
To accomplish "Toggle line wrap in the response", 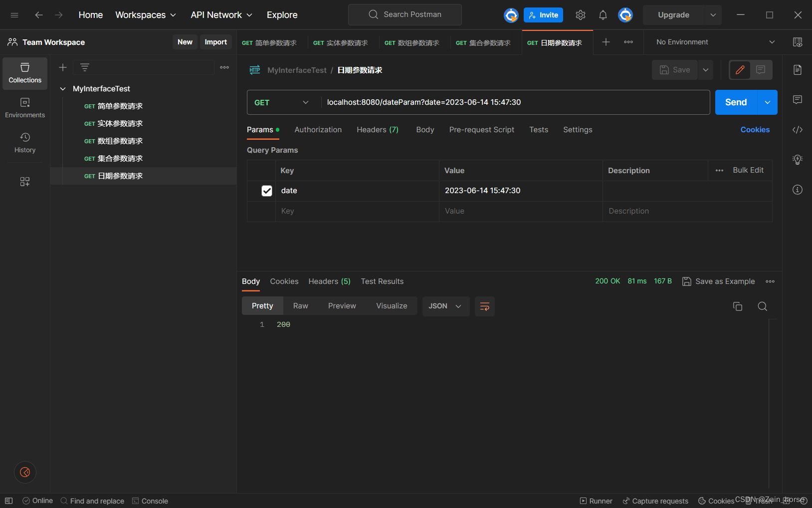I will pyautogui.click(x=485, y=306).
